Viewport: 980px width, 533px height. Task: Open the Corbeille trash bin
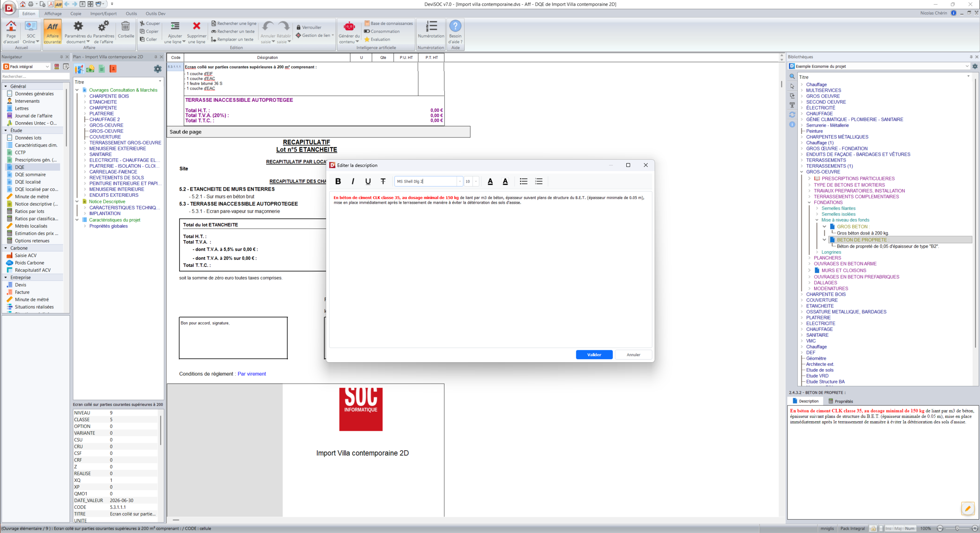pos(126,30)
